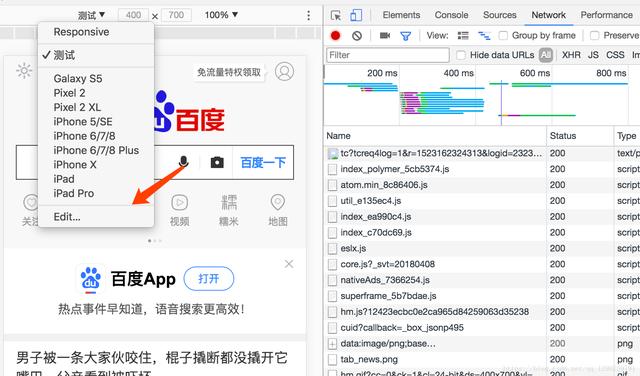Viewport: 640px width, 376px height.
Task: Click the network timeline overview at 600 ms
Action: (535, 73)
